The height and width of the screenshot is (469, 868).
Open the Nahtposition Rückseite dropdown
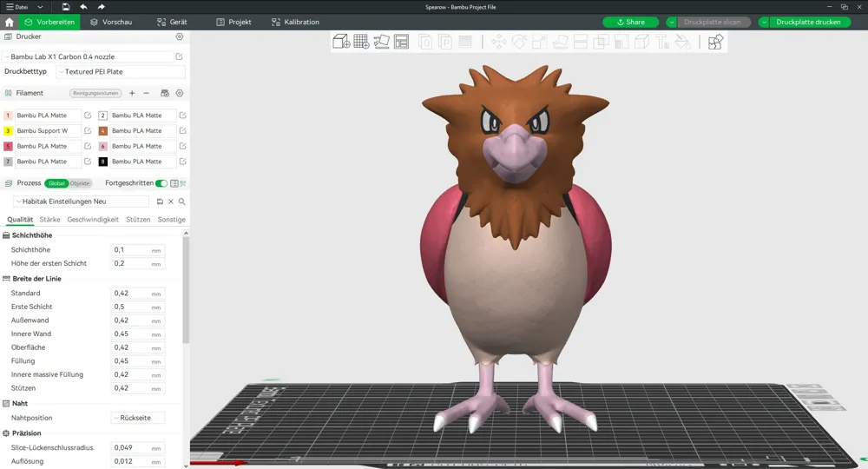138,418
